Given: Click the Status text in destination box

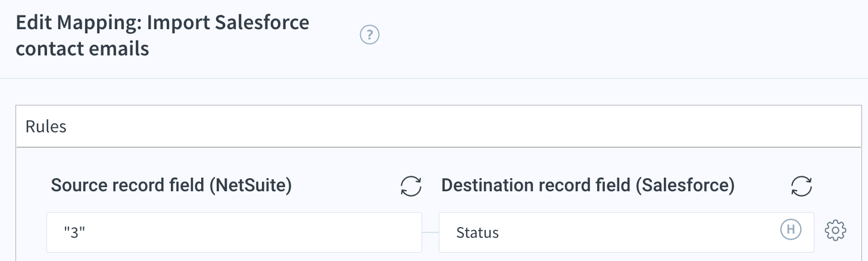Looking at the screenshot, I should tap(477, 232).
